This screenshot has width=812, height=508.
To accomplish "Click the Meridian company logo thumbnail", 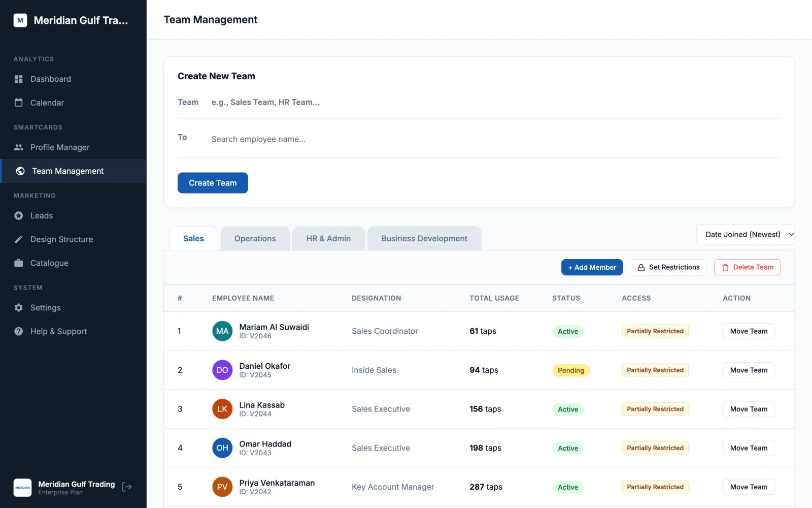I will 22,488.
